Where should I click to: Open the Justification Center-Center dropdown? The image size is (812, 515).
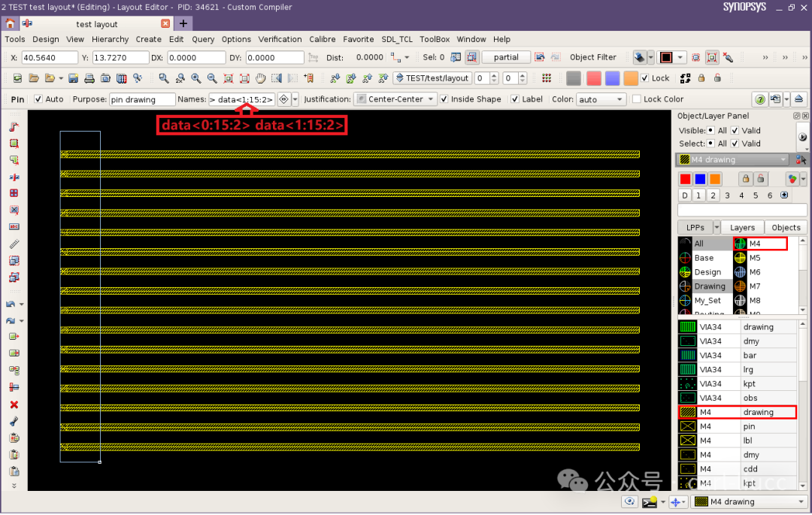[x=395, y=98]
